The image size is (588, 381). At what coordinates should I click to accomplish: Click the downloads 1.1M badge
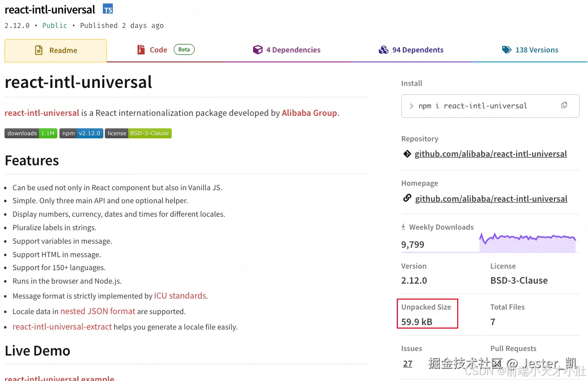pos(30,133)
